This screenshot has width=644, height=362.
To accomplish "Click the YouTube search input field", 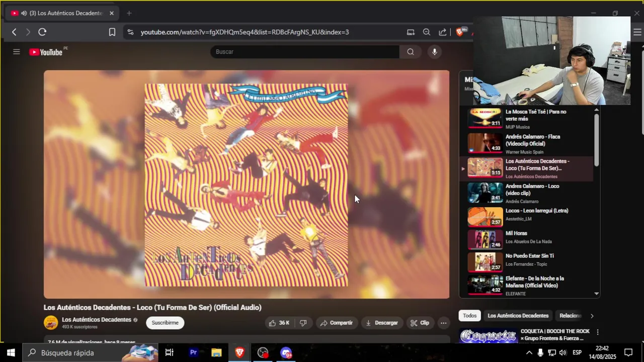I will pyautogui.click(x=305, y=52).
